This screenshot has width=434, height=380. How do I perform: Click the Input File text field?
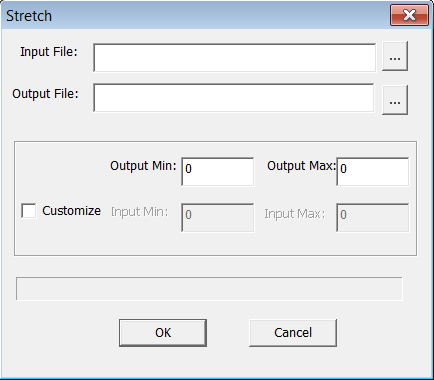click(x=234, y=57)
